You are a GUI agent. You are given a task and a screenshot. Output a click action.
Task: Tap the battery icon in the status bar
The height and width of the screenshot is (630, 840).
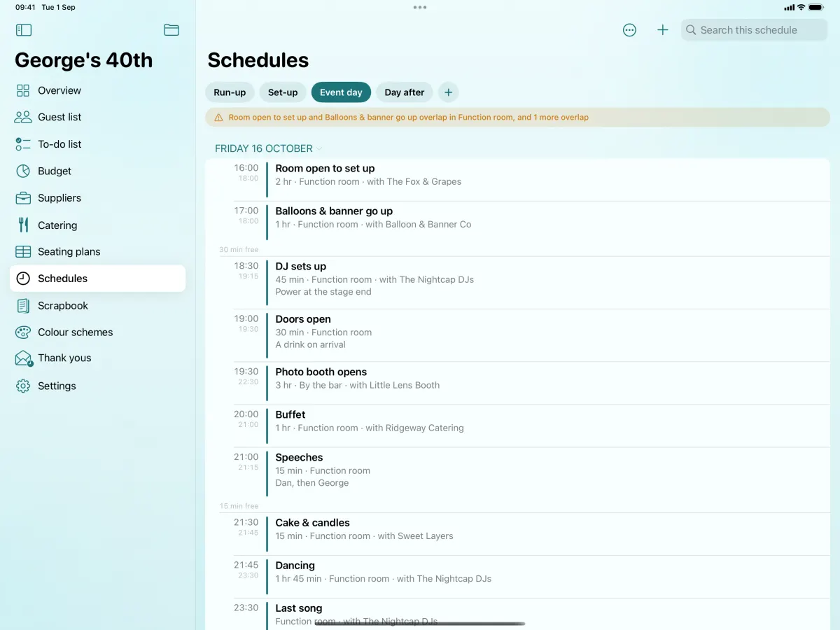[816, 7]
